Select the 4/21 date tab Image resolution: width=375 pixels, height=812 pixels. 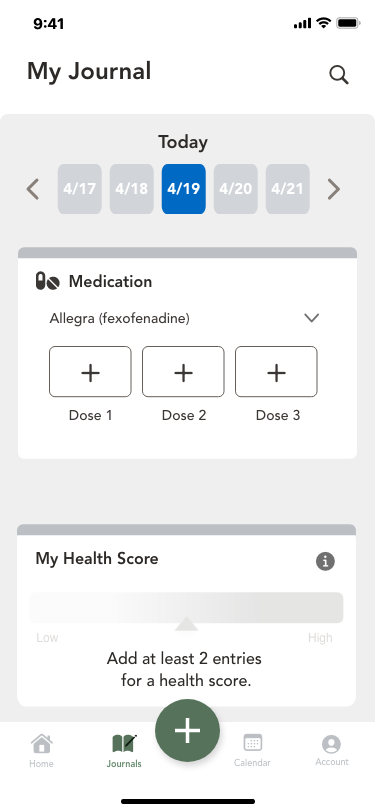point(287,189)
